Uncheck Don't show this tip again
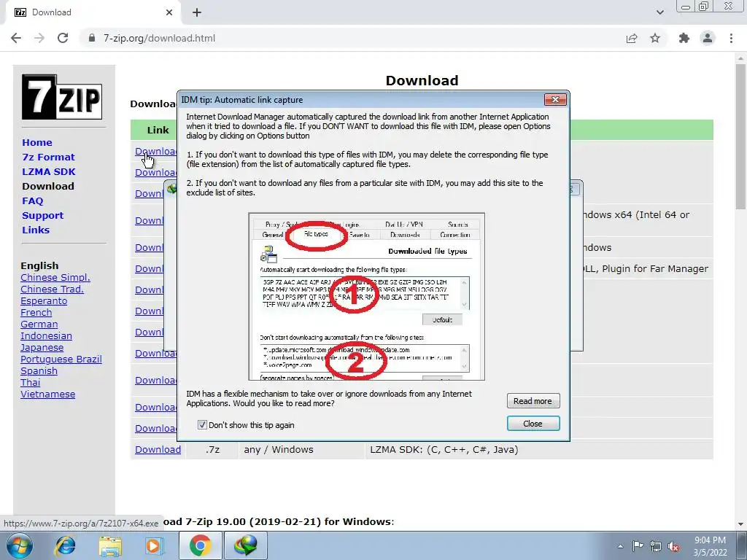This screenshot has height=560, width=747. (202, 425)
